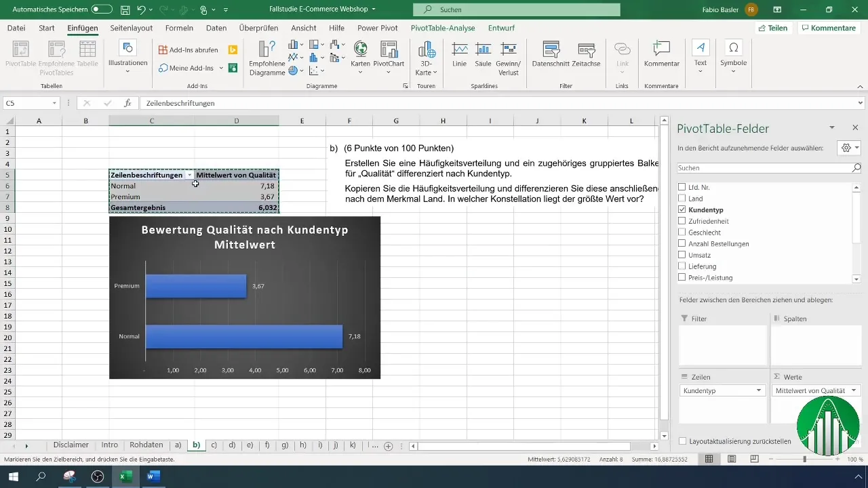Switch to page layout view in status bar
The image size is (868, 488).
click(x=732, y=459)
